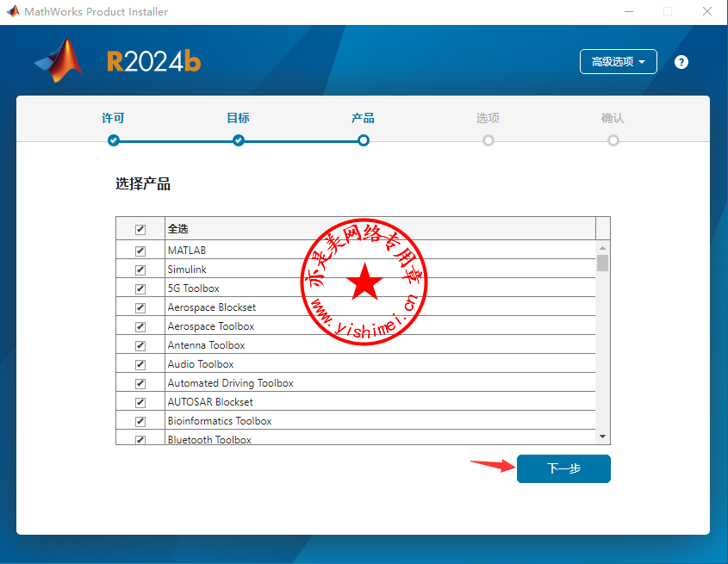The height and width of the screenshot is (564, 728).
Task: Select the Bioinformatics Toolbox row text
Action: [x=220, y=421]
